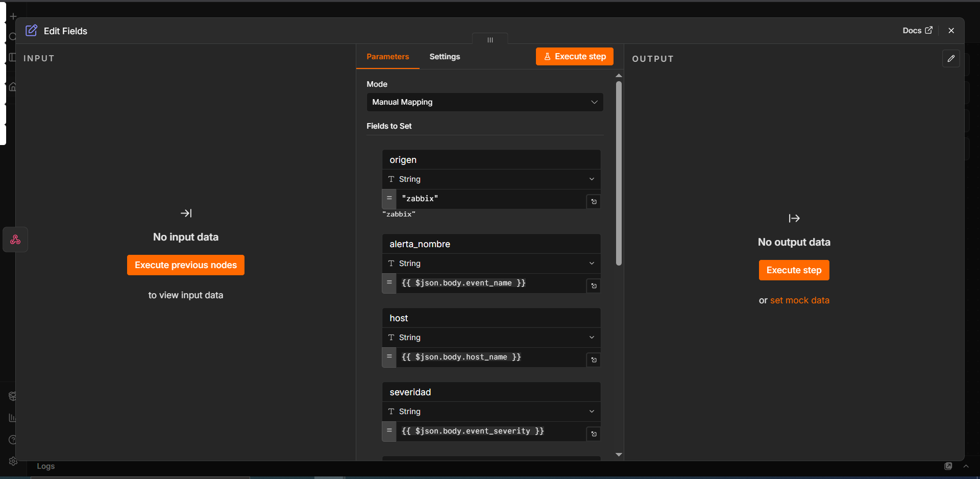Click the Fields to Set label
Screen dimensions: 980x479
click(389, 126)
